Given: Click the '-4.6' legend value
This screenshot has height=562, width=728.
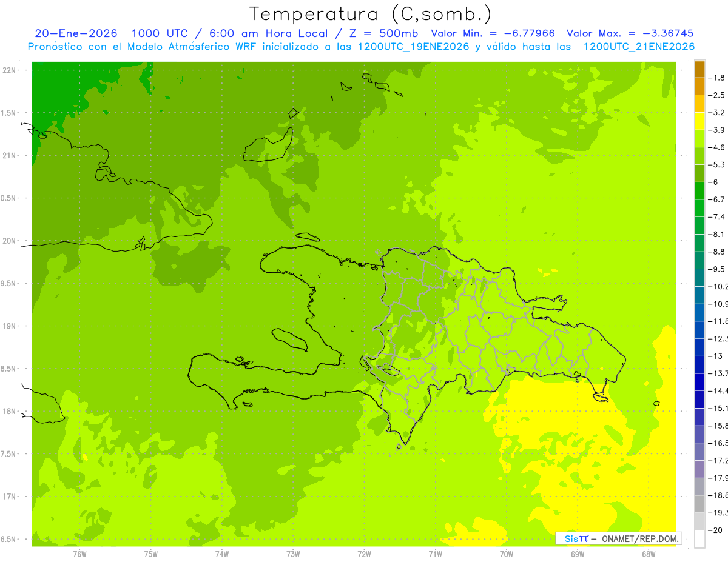Looking at the screenshot, I should click(x=716, y=147).
